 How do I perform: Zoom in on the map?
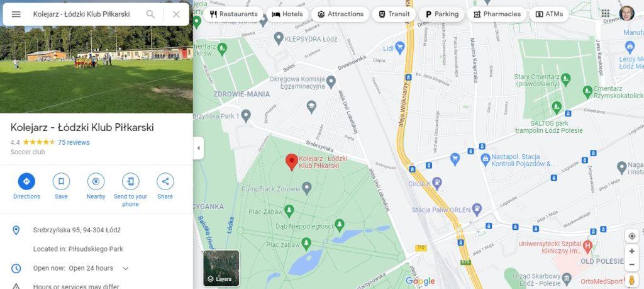tap(631, 251)
